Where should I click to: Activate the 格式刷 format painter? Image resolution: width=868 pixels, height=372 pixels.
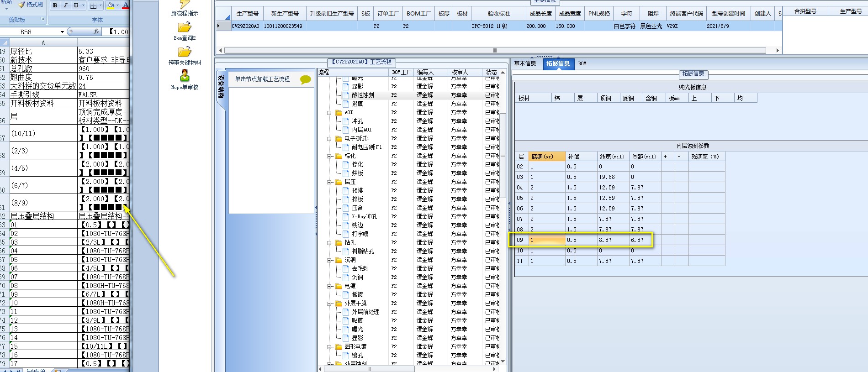coord(31,5)
